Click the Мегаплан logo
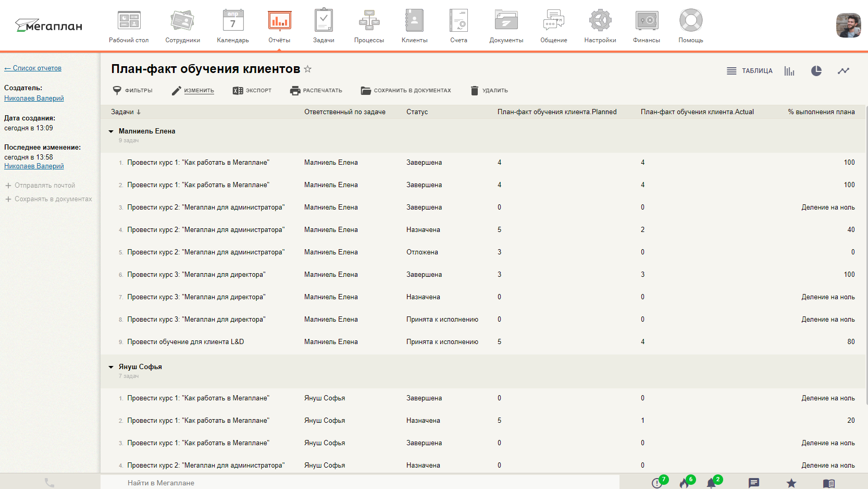 48,26
